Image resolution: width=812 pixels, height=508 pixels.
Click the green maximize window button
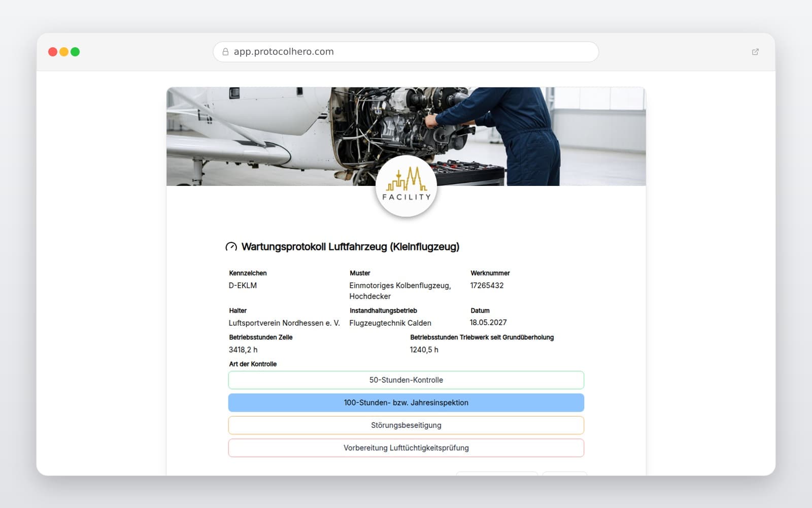coord(75,52)
